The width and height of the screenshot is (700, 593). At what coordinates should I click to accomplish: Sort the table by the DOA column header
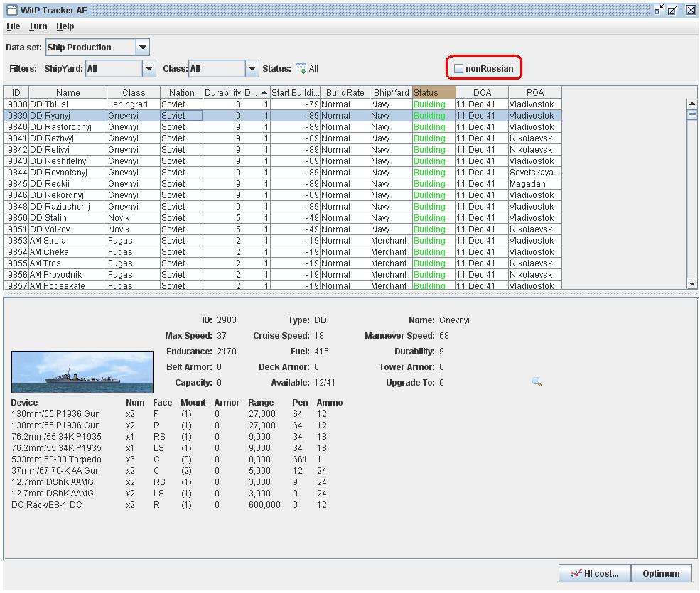point(481,92)
